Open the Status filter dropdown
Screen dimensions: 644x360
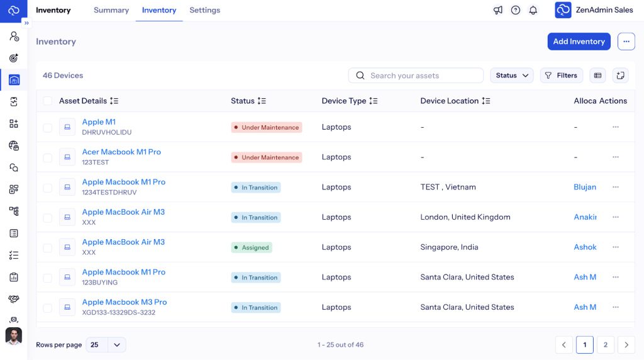coord(511,76)
